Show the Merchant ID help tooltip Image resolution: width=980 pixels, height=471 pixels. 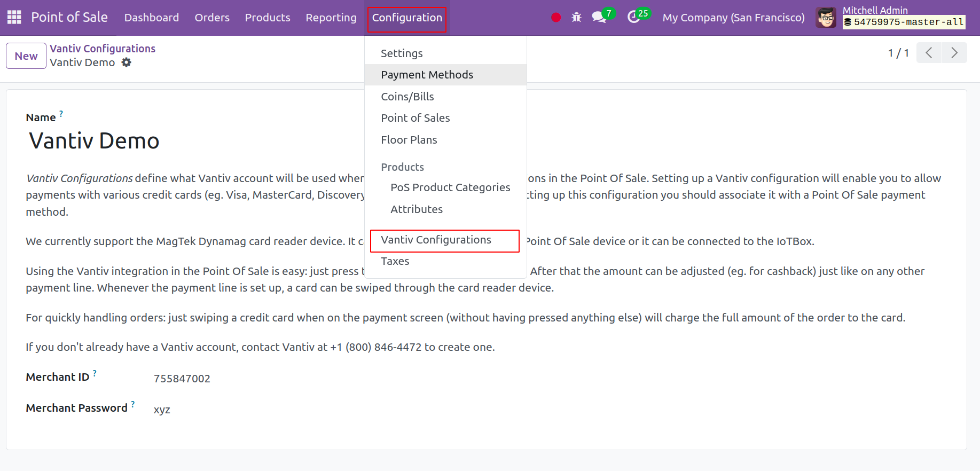click(95, 373)
